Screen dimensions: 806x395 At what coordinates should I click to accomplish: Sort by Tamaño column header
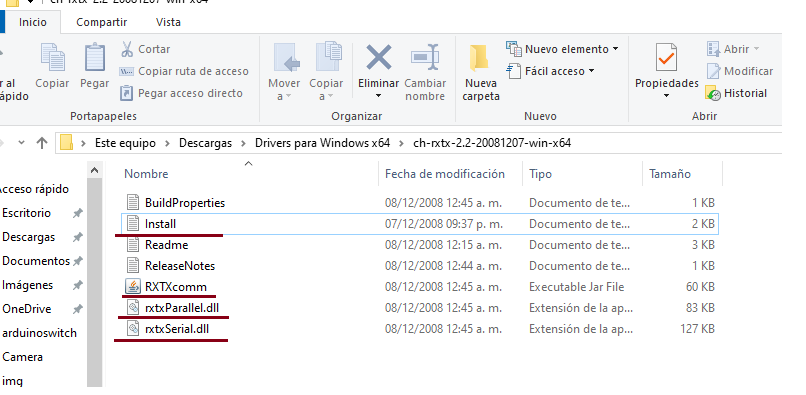(x=670, y=174)
